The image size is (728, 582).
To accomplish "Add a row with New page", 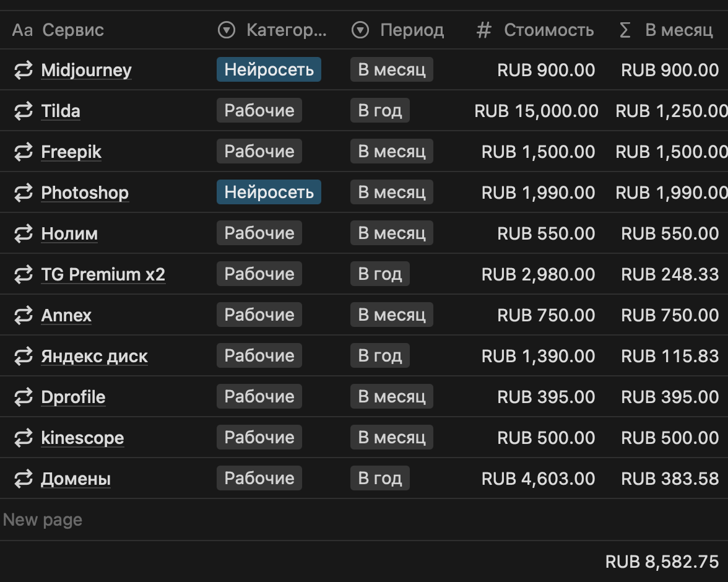I will pyautogui.click(x=43, y=519).
